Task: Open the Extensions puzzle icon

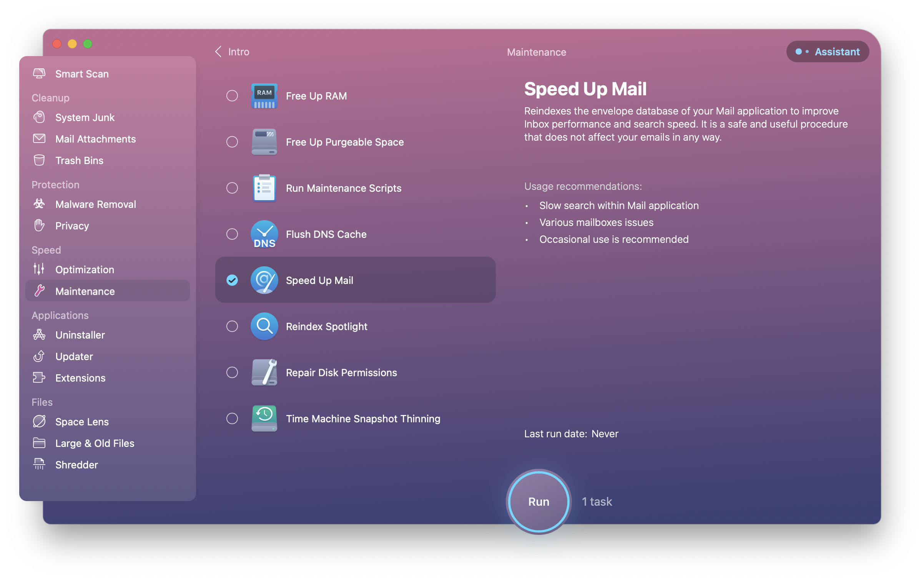Action: (39, 378)
